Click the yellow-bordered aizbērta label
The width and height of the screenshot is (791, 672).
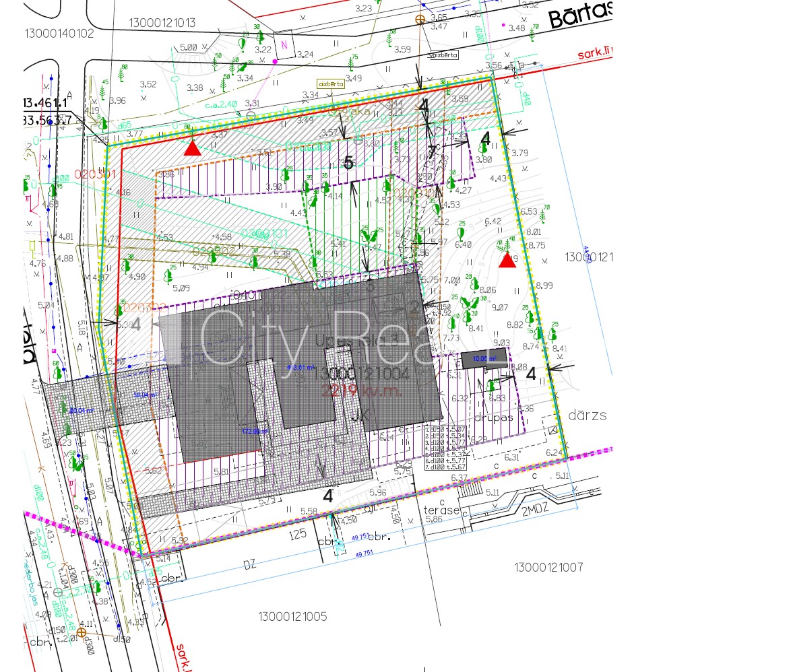[331, 84]
